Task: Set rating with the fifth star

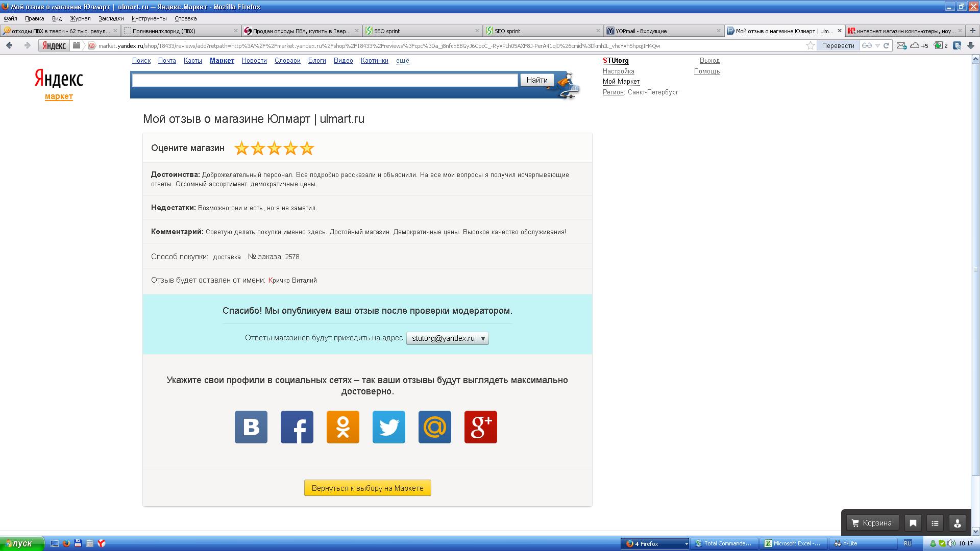Action: (307, 148)
